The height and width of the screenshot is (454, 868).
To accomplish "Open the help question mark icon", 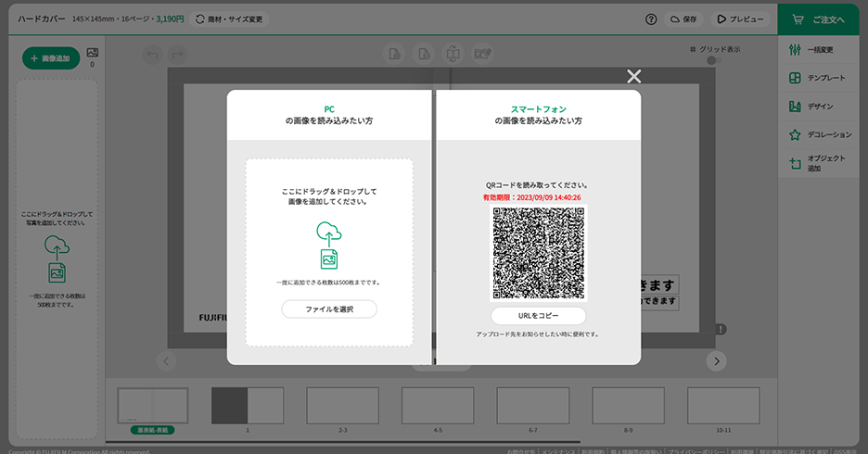I will click(651, 19).
